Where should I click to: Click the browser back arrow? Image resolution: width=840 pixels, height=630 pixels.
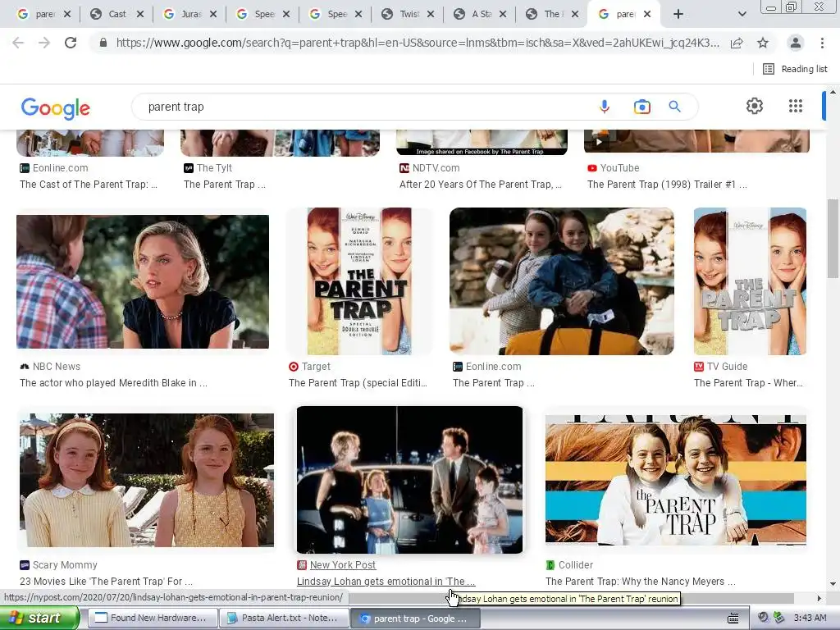click(x=18, y=43)
